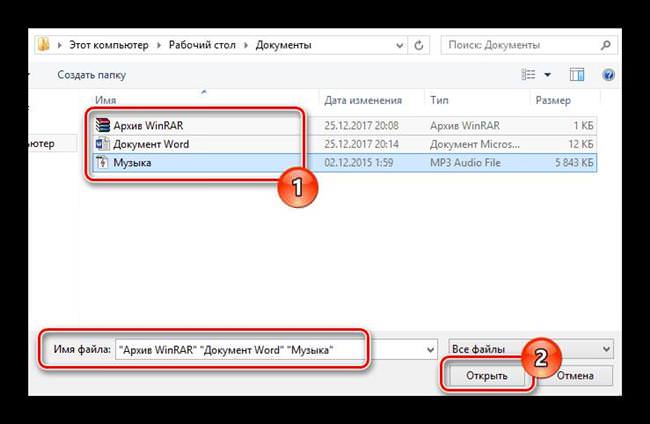Image resolution: width=650 pixels, height=424 pixels.
Task: Navigate to Этот компьютер breadcrumb
Action: (x=109, y=45)
